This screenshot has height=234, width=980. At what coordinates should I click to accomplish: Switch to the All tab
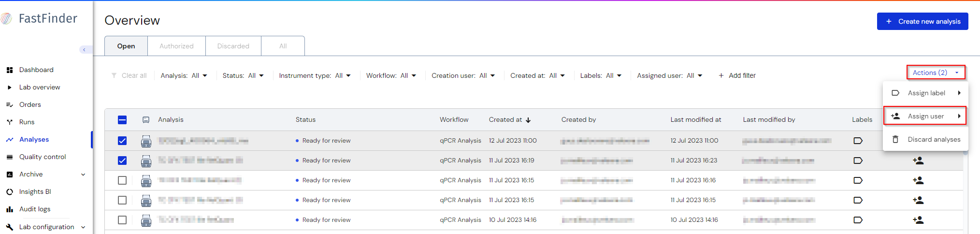tap(283, 46)
